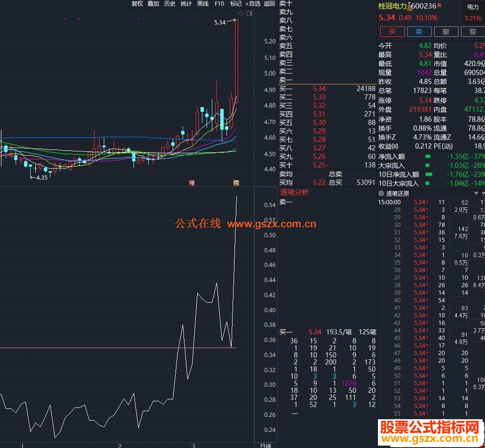485x448 pixels.
Task: Click the stock code 600236
Action: 424,6
